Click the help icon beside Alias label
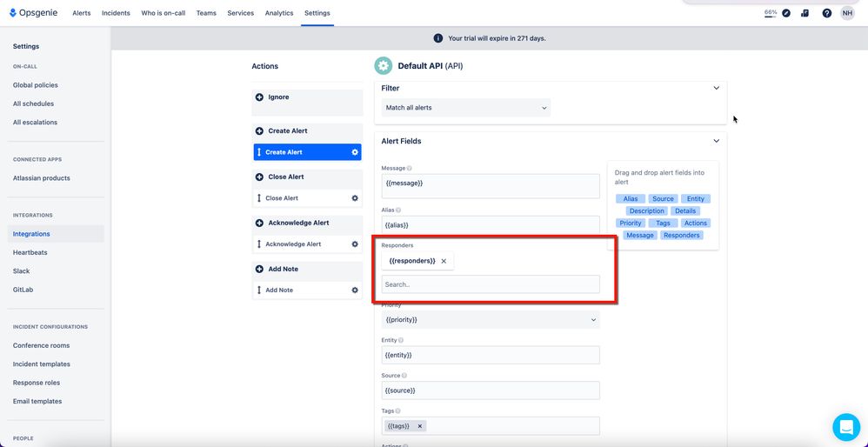This screenshot has width=868, height=447. [x=398, y=210]
